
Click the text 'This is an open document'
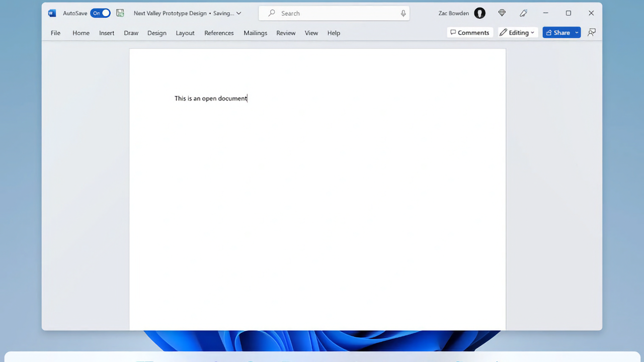click(211, 99)
